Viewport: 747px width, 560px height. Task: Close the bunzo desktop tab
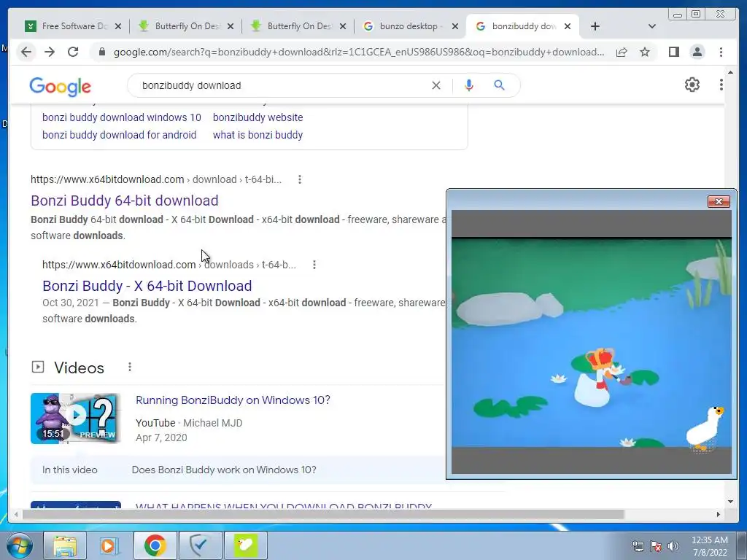coord(455,26)
